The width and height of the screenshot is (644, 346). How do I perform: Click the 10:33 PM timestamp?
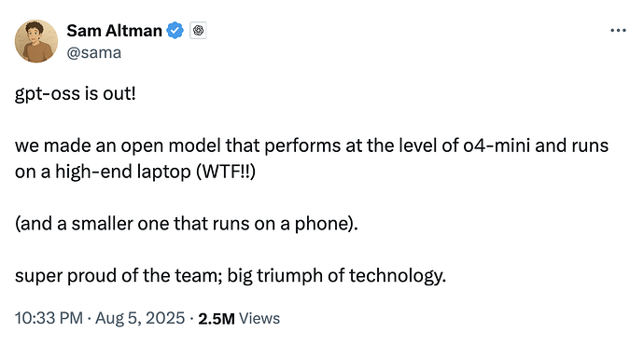tap(49, 318)
